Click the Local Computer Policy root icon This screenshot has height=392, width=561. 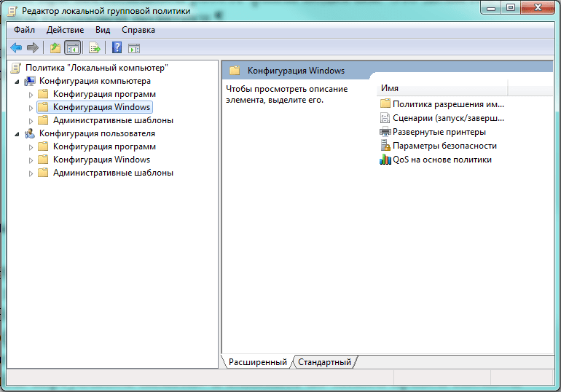click(16, 68)
